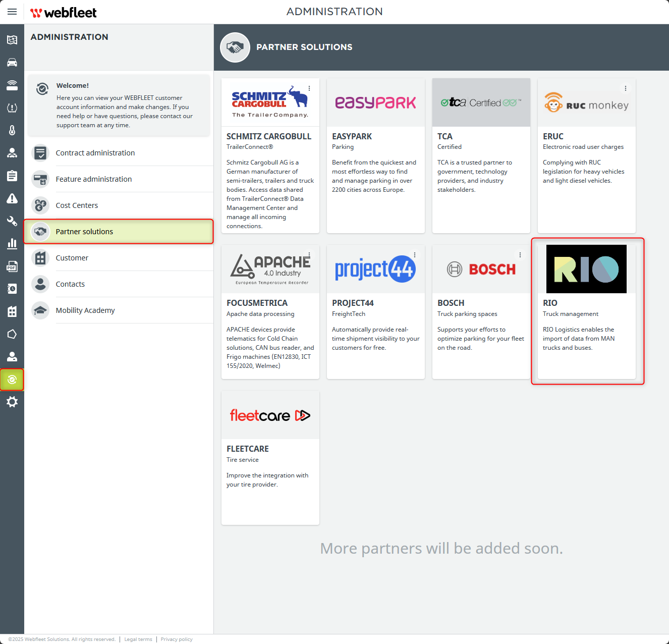This screenshot has height=644, width=669.
Task: Click the TCA Certified logo thumbnail
Action: [x=481, y=102]
